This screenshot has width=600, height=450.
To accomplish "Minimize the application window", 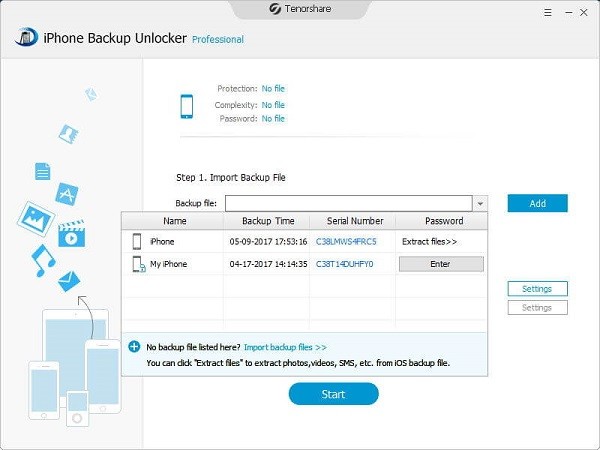I will click(569, 13).
